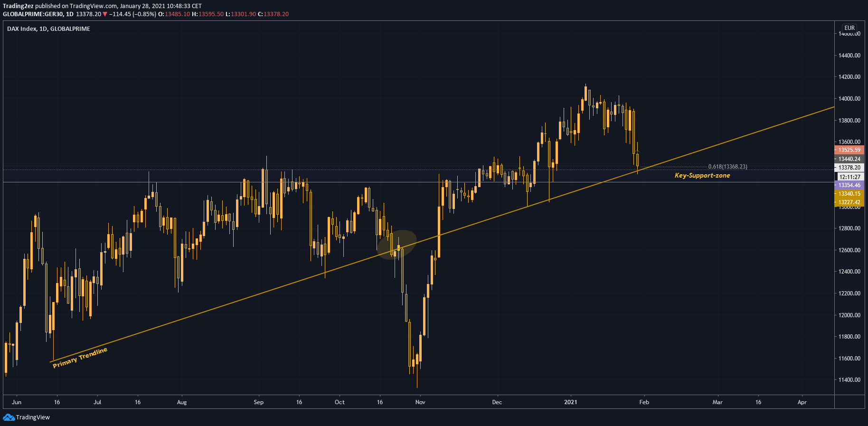Click the Open value 13485.10
The width and height of the screenshot is (868, 426).
(x=177, y=14)
